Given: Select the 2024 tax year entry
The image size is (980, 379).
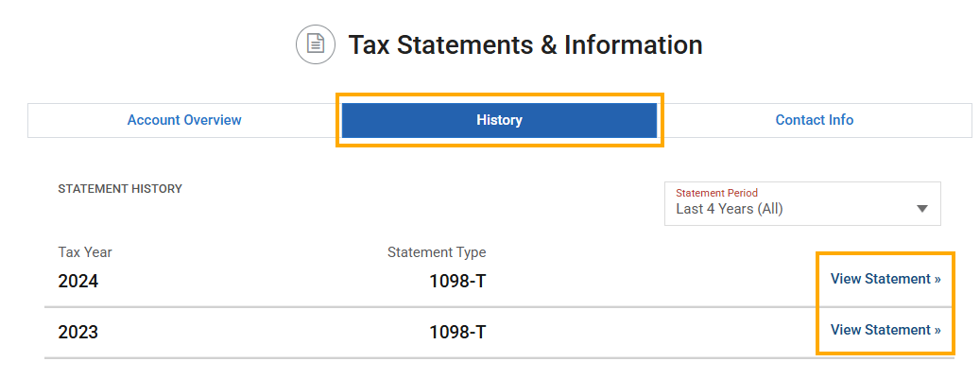Looking at the screenshot, I should tap(78, 282).
